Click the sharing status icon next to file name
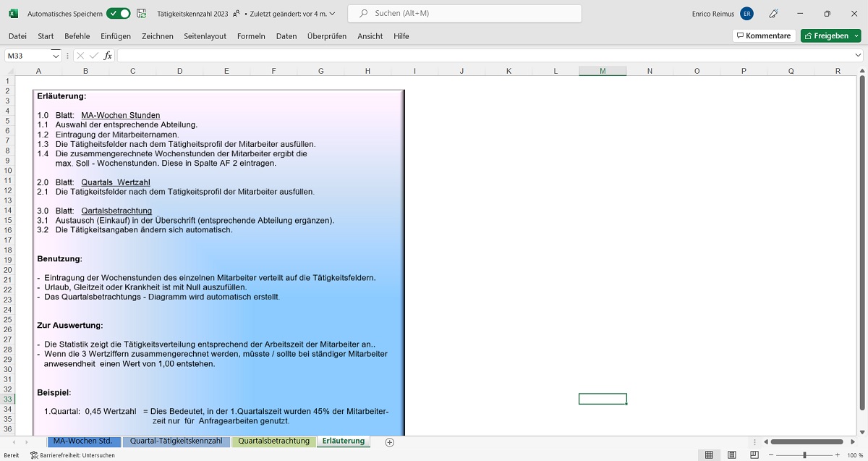Screen dimensions: 868x461 [x=237, y=13]
